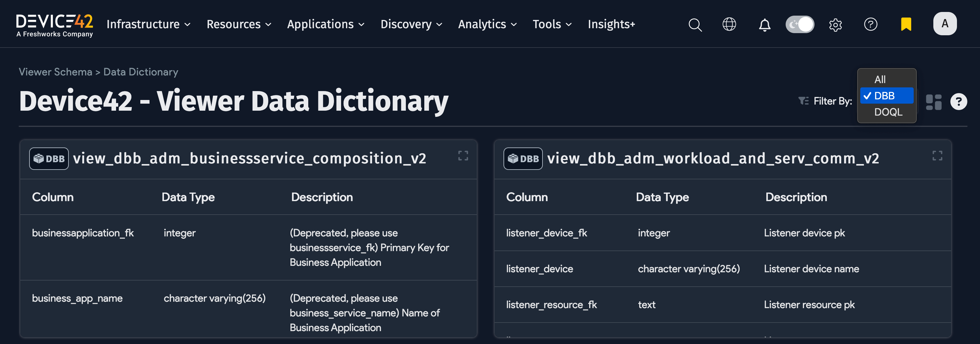Uncheck the DBB filter option
The height and width of the screenshot is (344, 980).
coord(887,96)
